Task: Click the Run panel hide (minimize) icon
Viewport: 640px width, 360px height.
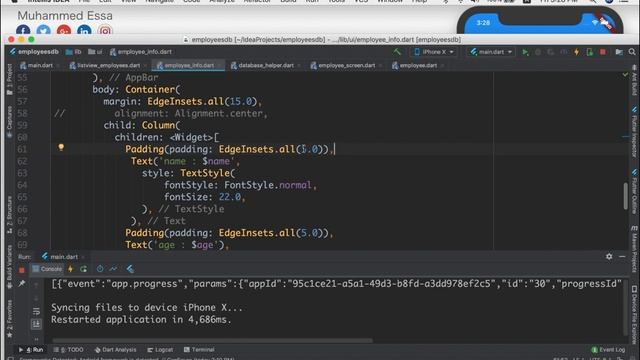Action: click(x=622, y=256)
